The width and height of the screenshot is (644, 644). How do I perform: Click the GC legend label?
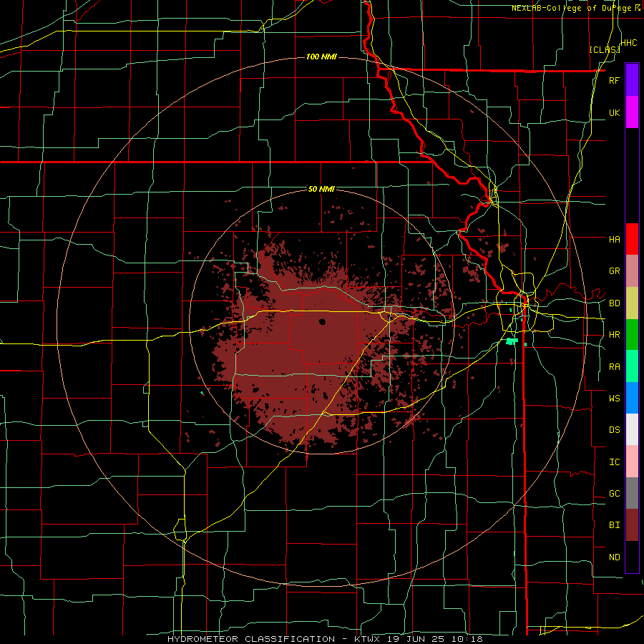pyautogui.click(x=614, y=494)
